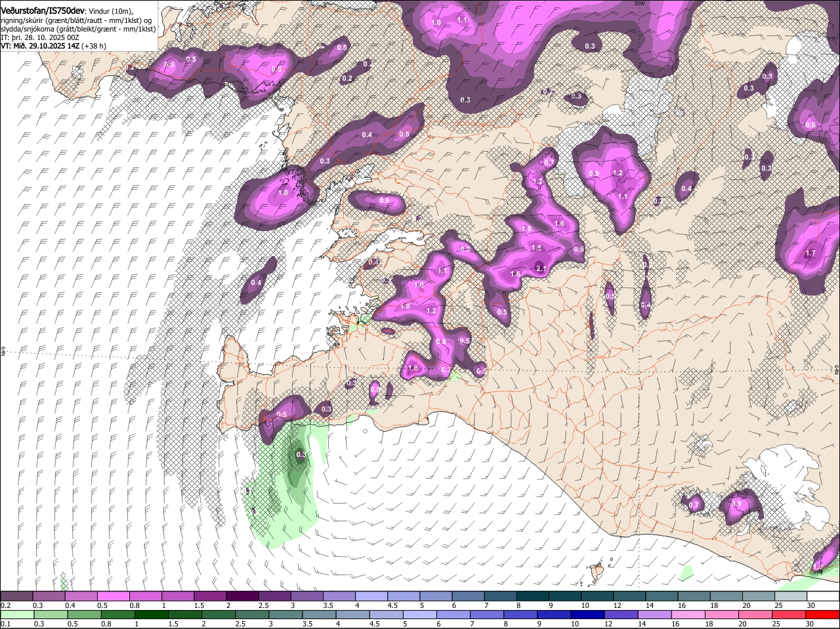The height and width of the screenshot is (629, 840).
Task: Click the initial time 'IT: þri. 28. 10. 2025 00Z'
Action: click(40, 37)
